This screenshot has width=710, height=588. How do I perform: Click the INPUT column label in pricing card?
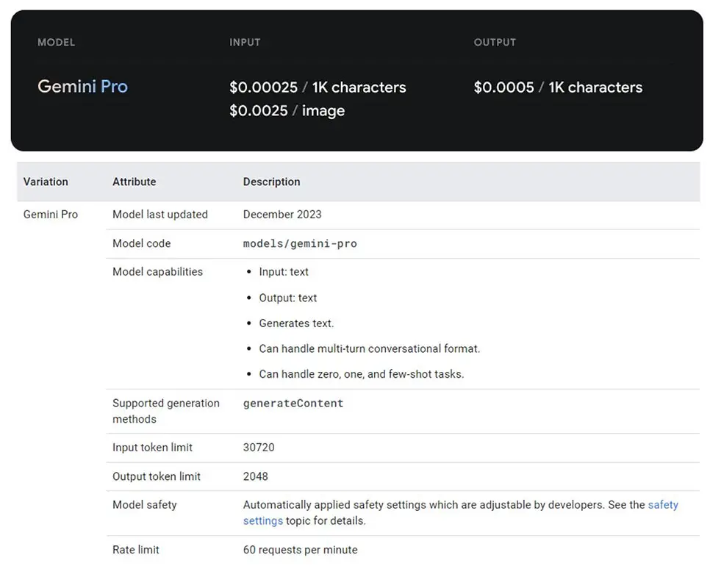245,42
